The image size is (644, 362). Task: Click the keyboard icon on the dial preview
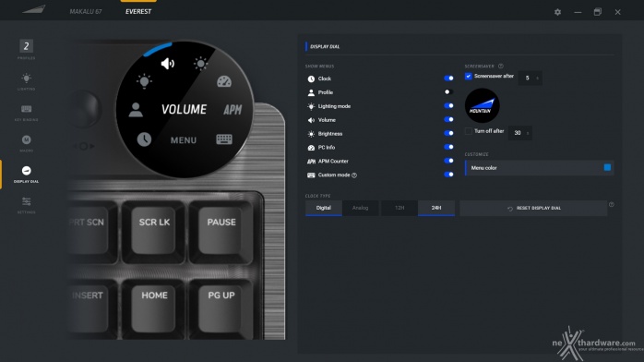click(x=224, y=139)
